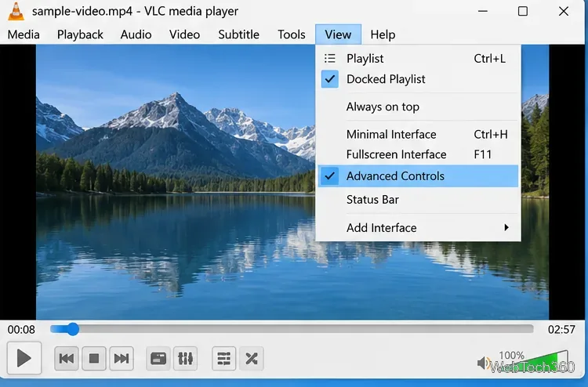Click elapsed time 00:08 label
Viewport: 588px width, 387px height.
21,330
